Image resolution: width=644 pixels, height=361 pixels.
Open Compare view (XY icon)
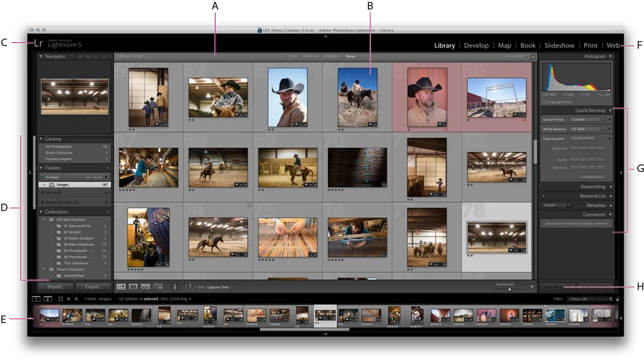click(146, 287)
